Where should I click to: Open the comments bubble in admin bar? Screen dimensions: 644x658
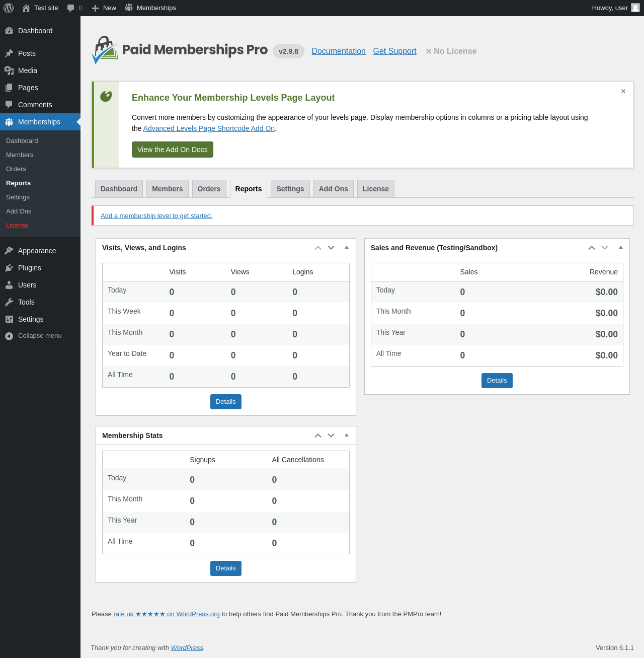click(71, 8)
